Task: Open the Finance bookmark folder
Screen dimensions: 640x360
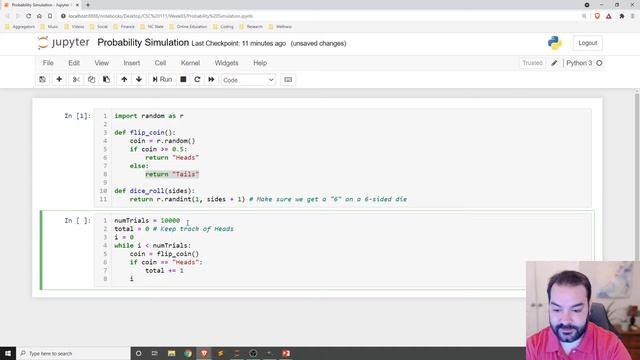Action: (x=124, y=27)
